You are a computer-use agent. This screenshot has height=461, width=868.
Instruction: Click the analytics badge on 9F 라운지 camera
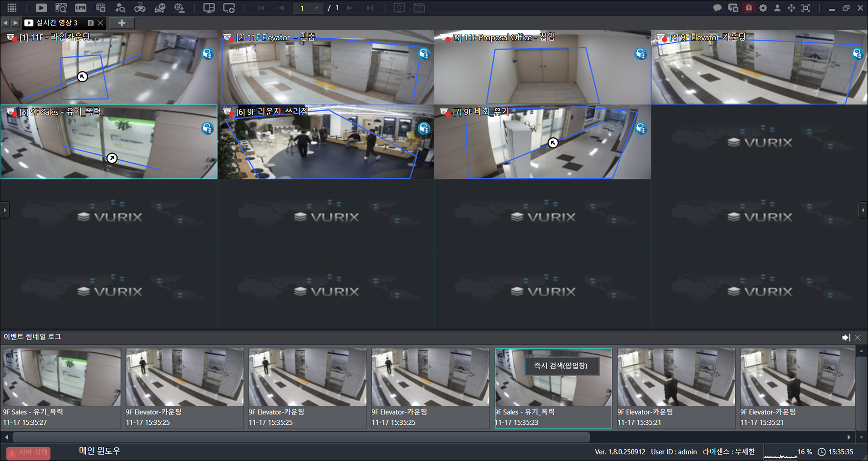point(424,128)
